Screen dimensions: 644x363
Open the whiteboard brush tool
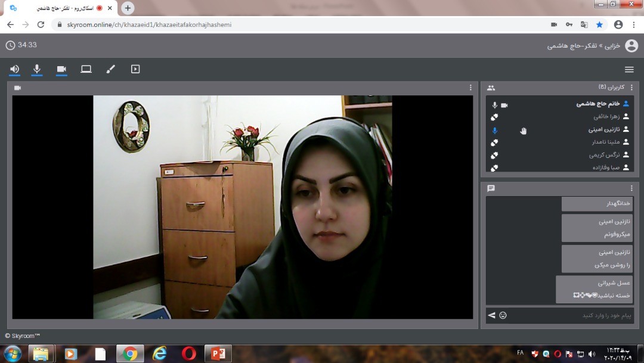(x=110, y=69)
